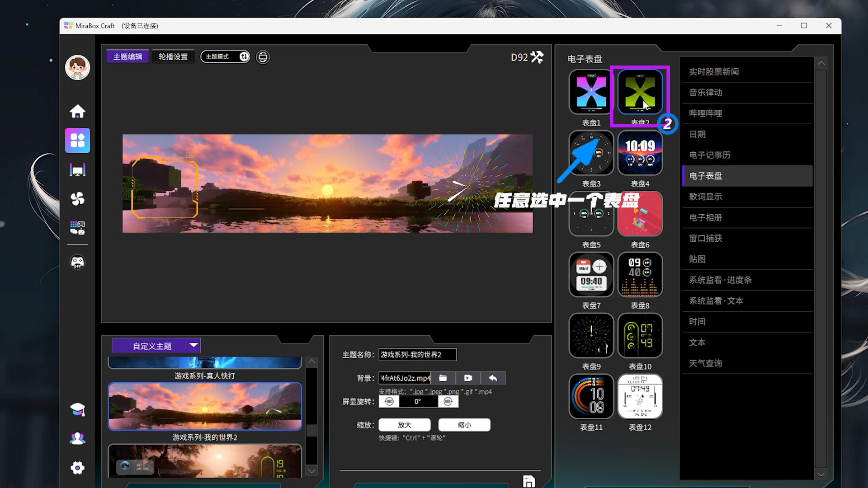This screenshot has width=868, height=488.
Task: Choose 电子相册 from the widget list
Action: pos(747,217)
